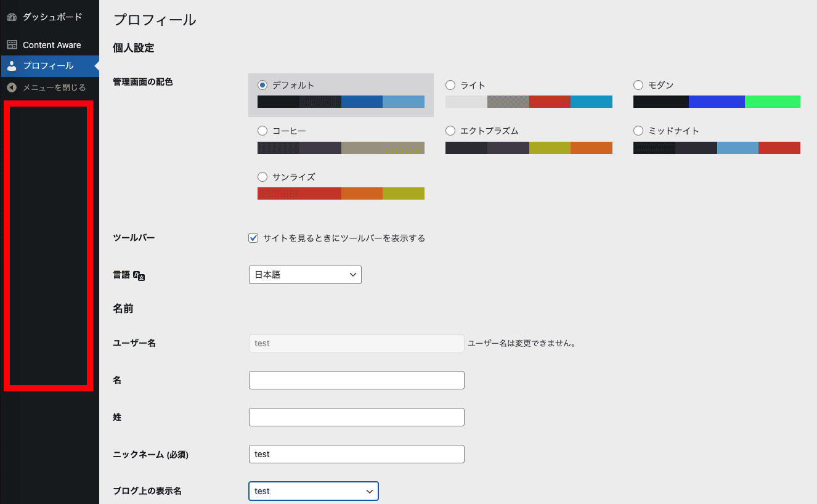Toggle the show toolbar when viewing site checkbox
Image resolution: width=817 pixels, height=504 pixels.
[x=253, y=237]
